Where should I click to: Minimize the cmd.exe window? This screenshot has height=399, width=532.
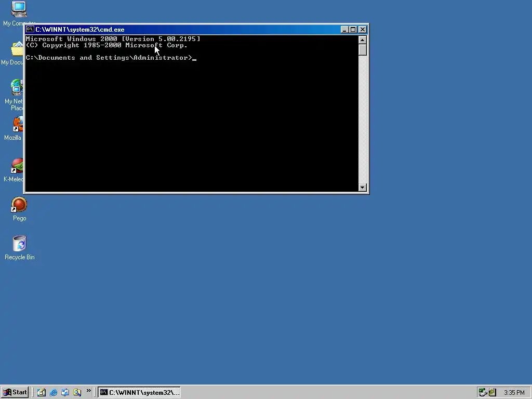tap(344, 30)
